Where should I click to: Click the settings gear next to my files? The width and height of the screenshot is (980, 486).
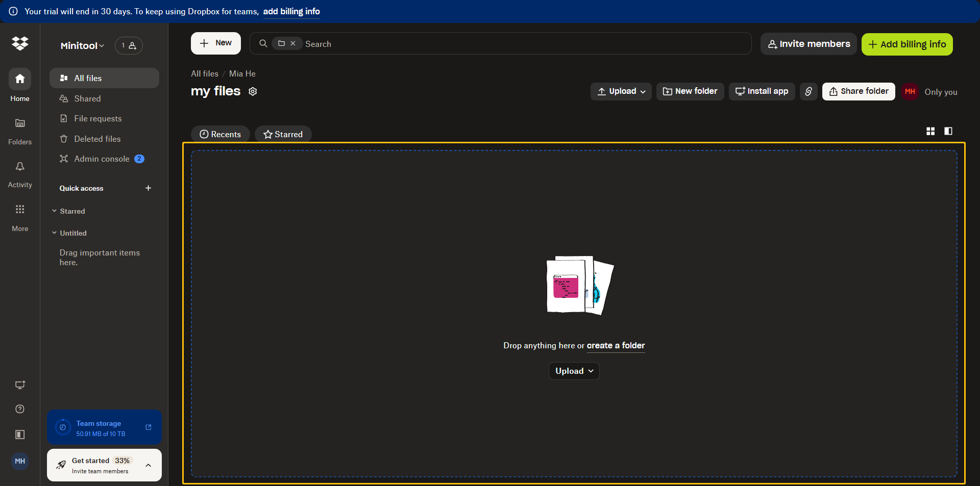coord(252,91)
